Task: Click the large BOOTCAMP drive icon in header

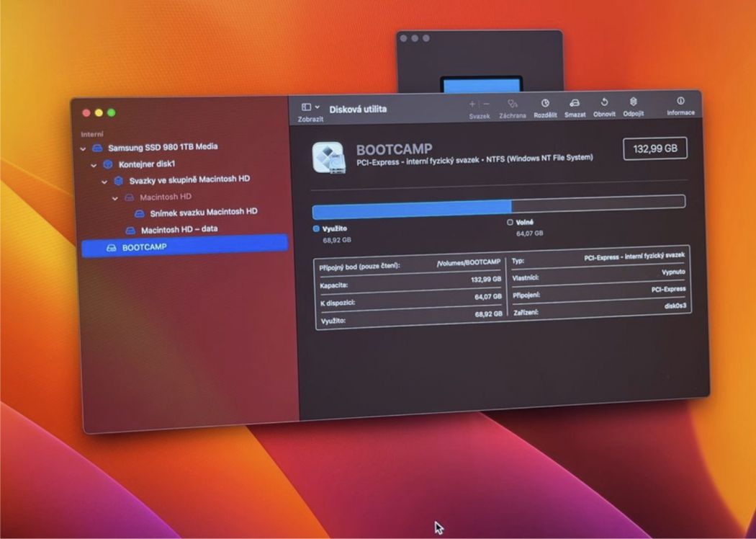Action: (x=328, y=158)
